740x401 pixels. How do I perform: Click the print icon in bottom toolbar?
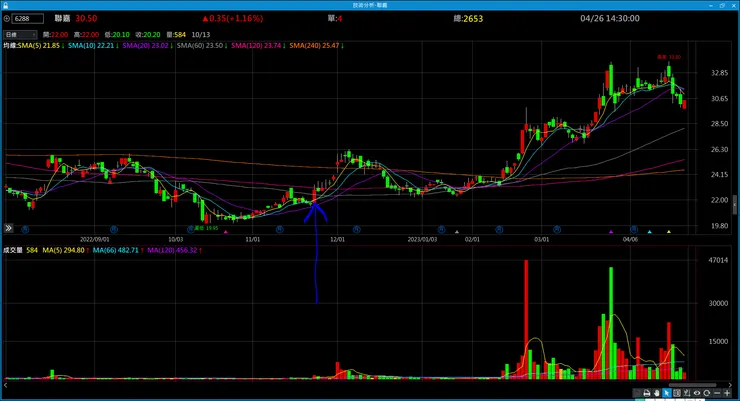647,393
